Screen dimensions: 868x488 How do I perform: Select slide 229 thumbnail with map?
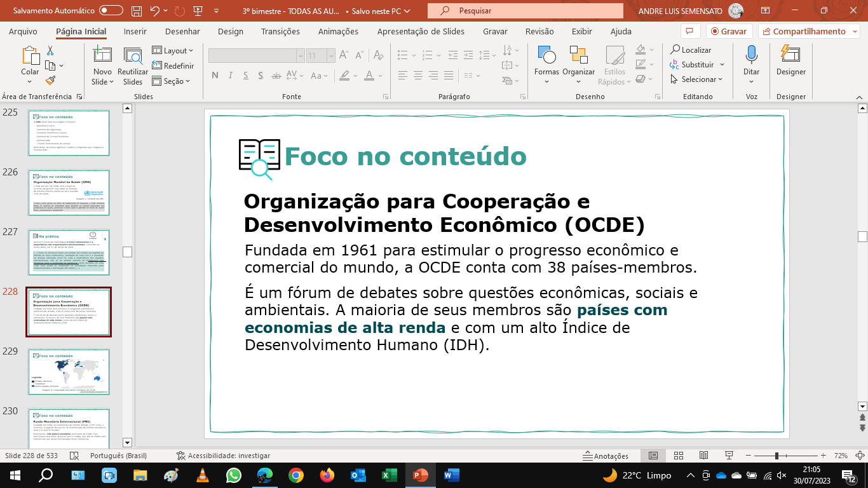click(x=69, y=372)
